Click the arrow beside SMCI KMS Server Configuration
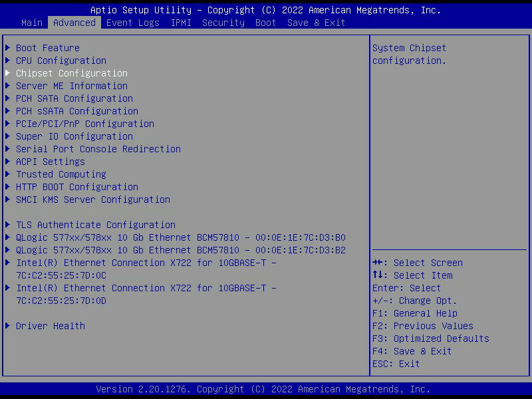 7,199
